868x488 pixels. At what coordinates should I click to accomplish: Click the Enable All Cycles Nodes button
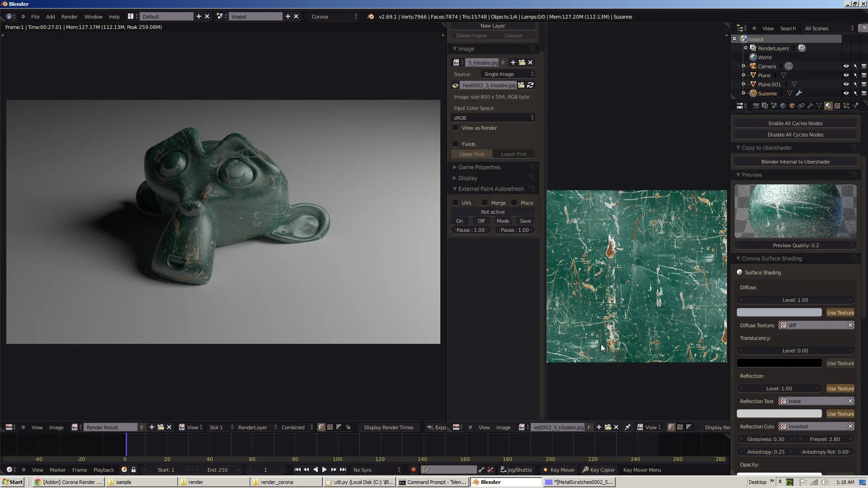pos(795,123)
